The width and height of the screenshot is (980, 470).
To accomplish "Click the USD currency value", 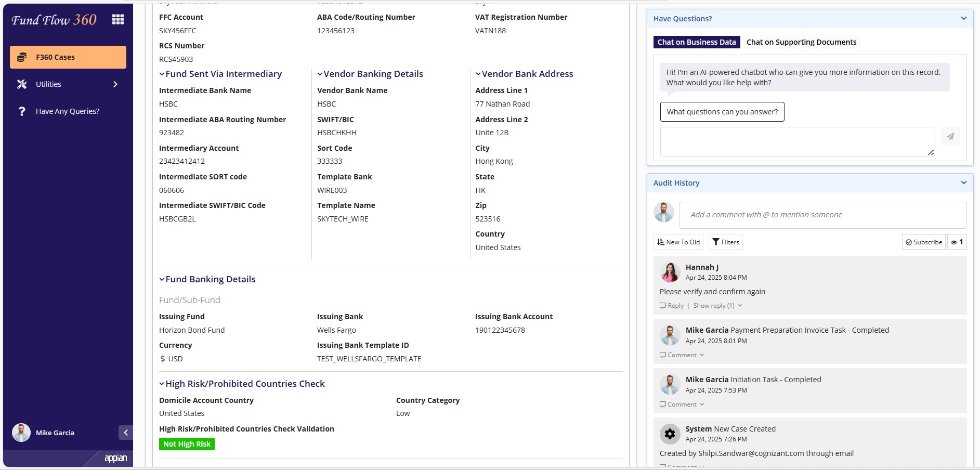I will point(175,359).
